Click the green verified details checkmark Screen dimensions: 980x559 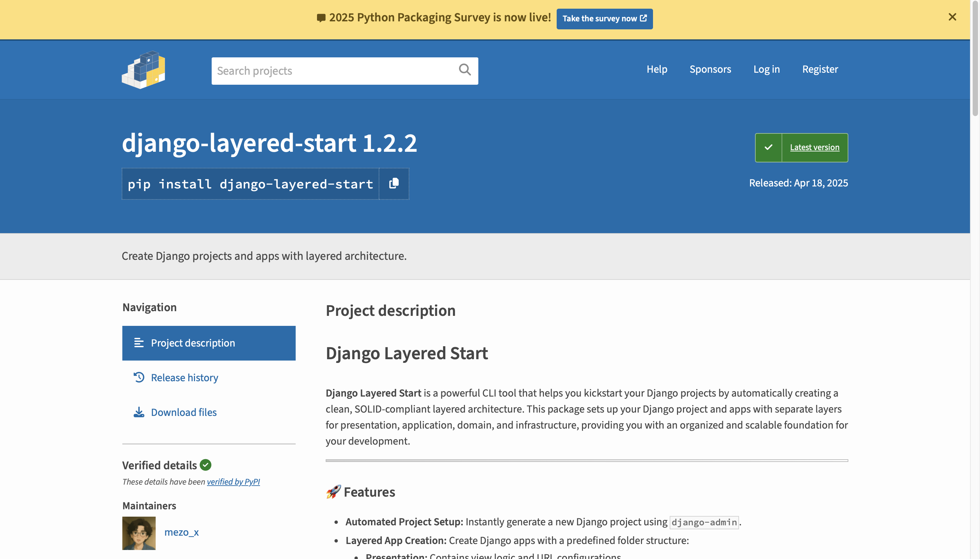[x=205, y=465]
